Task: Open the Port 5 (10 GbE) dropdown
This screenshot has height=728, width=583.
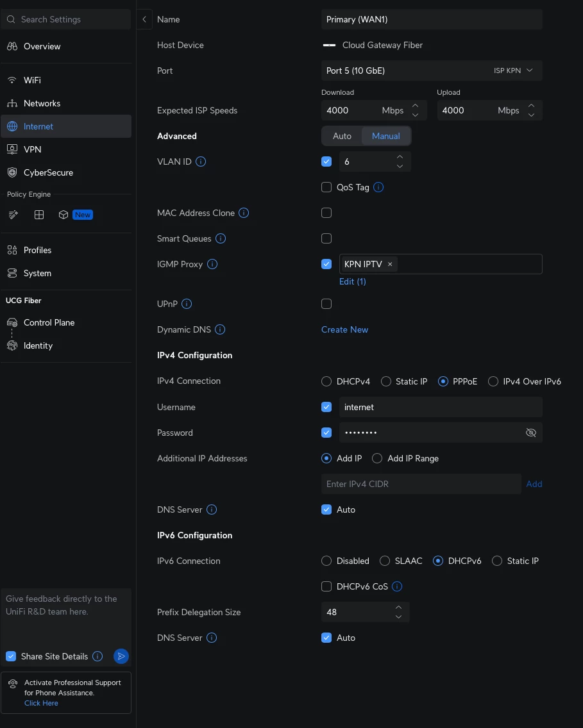Action: 431,70
